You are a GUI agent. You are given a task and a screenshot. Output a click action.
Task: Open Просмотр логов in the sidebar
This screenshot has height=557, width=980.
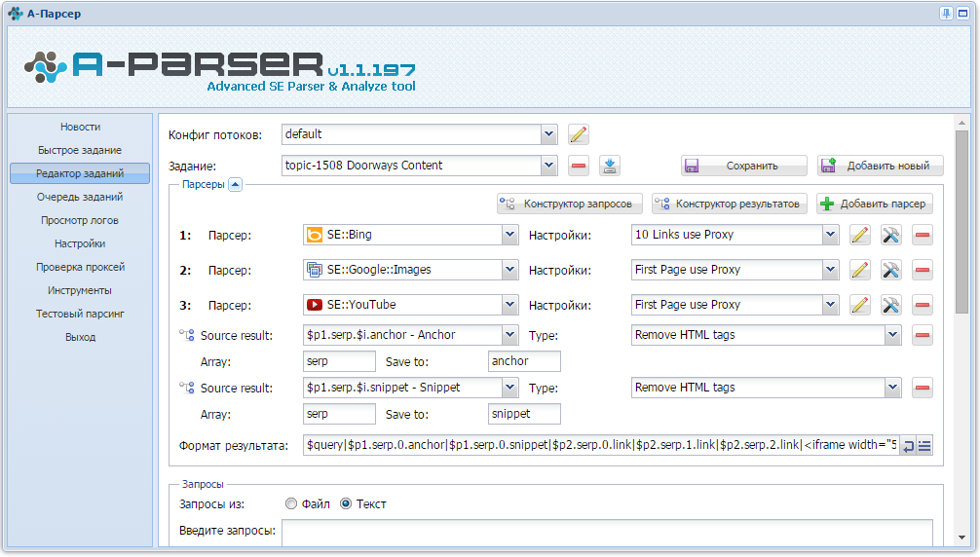click(x=80, y=220)
